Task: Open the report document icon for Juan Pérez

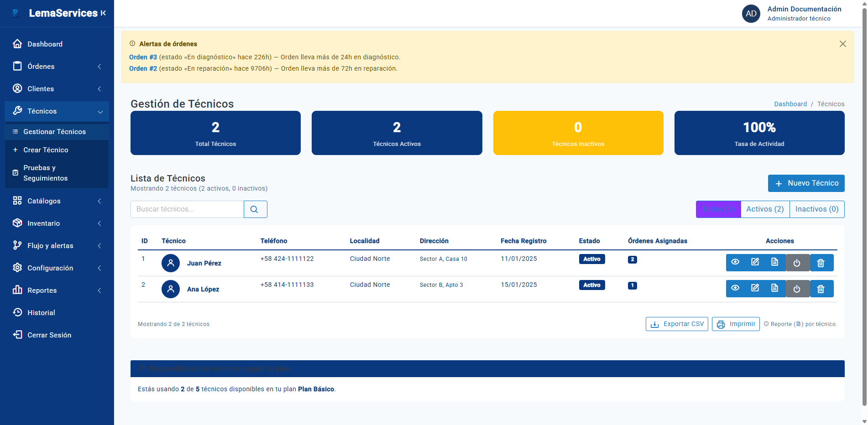Action: coord(774,262)
